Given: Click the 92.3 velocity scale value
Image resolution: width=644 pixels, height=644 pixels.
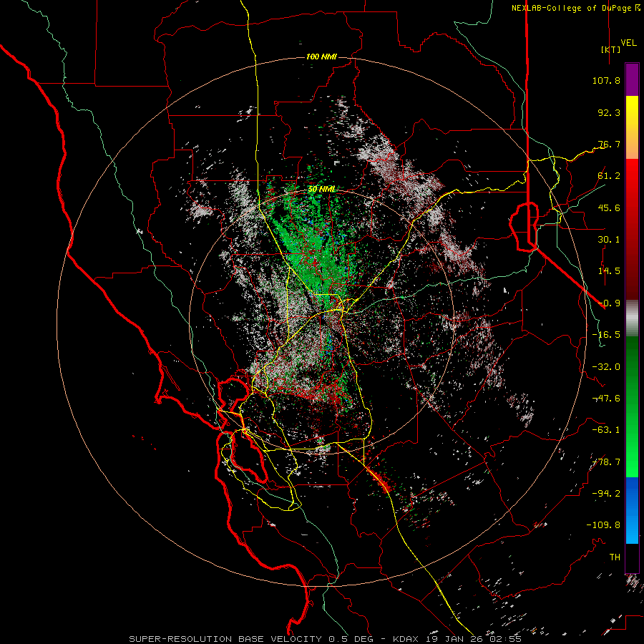Looking at the screenshot, I should [x=609, y=112].
